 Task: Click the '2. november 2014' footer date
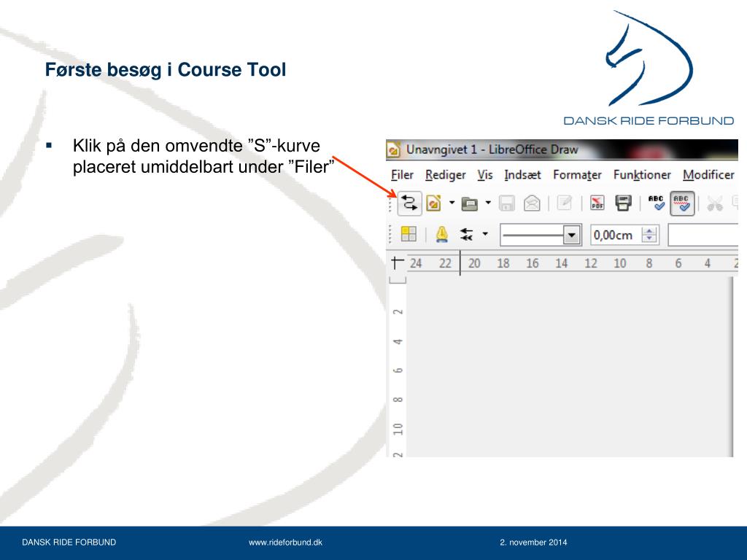click(533, 542)
